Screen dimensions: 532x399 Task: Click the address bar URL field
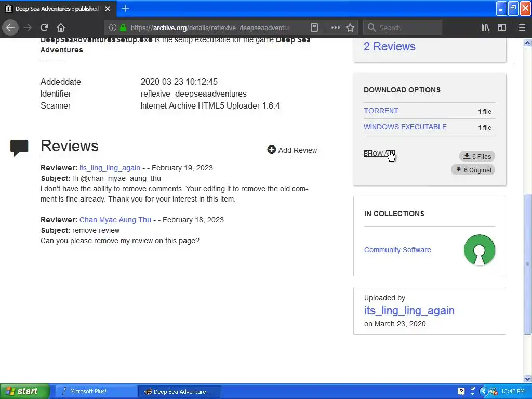[210, 28]
